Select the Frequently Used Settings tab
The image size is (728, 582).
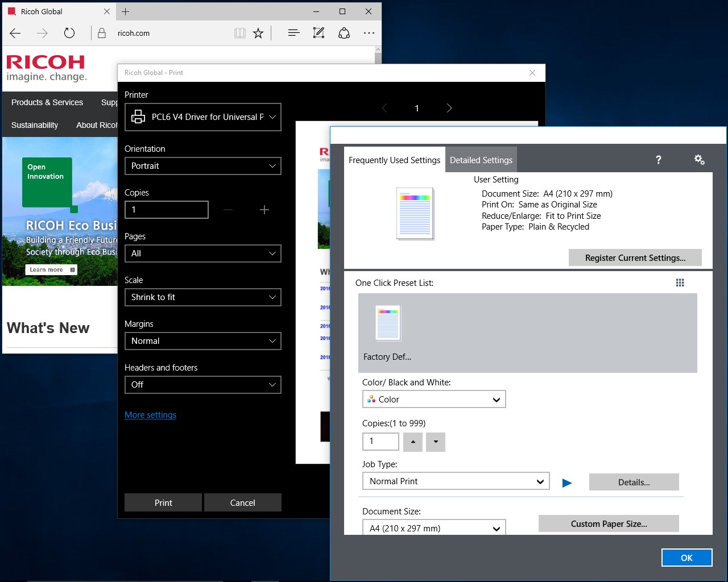[394, 160]
